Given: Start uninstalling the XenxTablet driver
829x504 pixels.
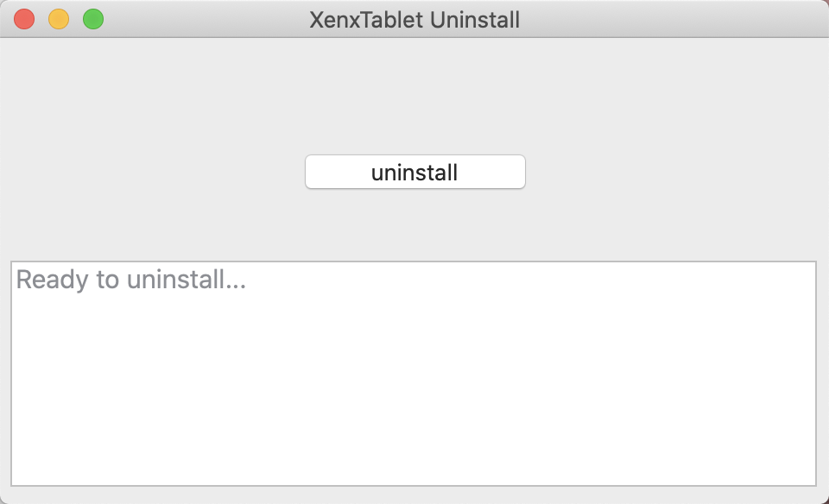Looking at the screenshot, I should coord(414,172).
